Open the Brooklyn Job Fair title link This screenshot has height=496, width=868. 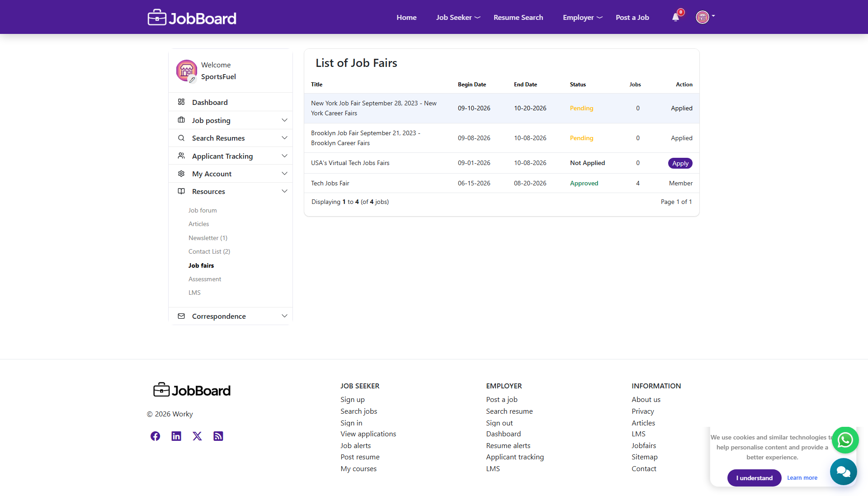[x=366, y=138]
